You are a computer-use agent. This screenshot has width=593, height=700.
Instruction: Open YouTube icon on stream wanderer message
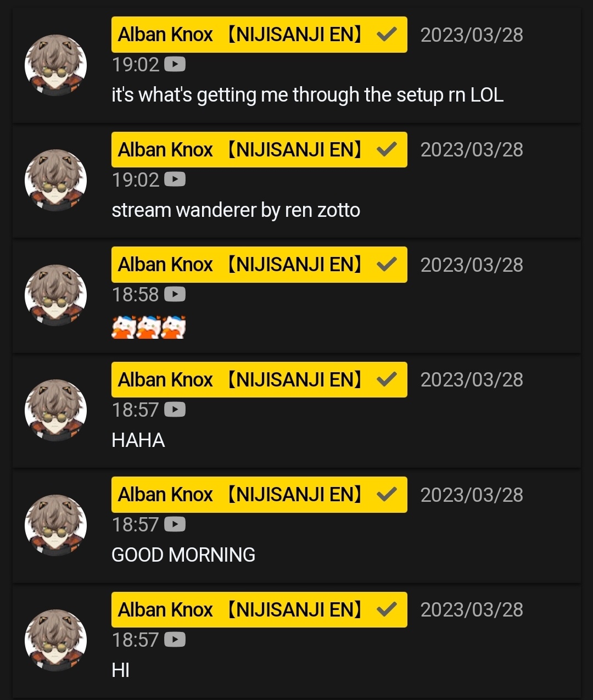(x=175, y=180)
